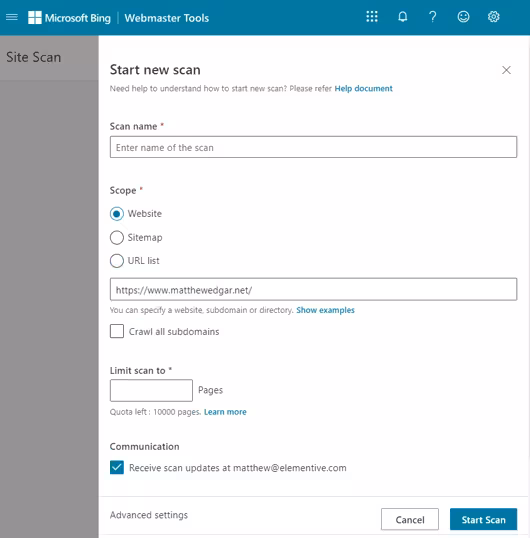Click the Cancel button
The image size is (530, 538).
tap(410, 519)
